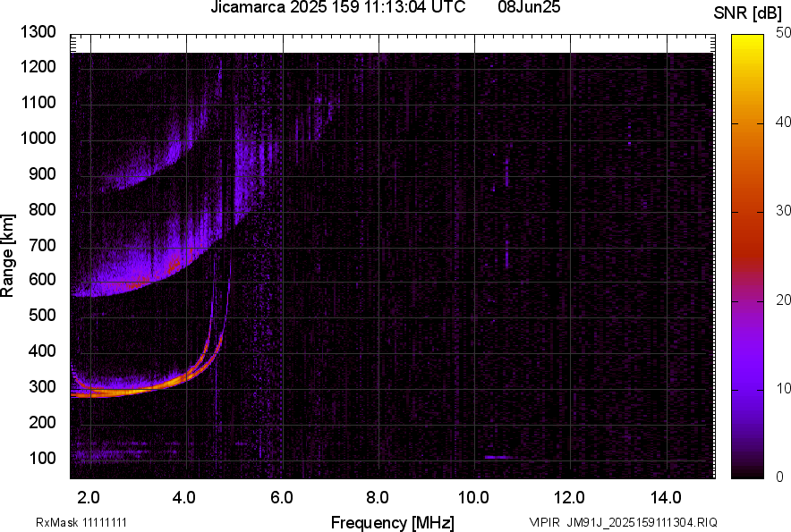Click the frequency tick label 14.0
This screenshot has height=532, width=791.
click(666, 498)
